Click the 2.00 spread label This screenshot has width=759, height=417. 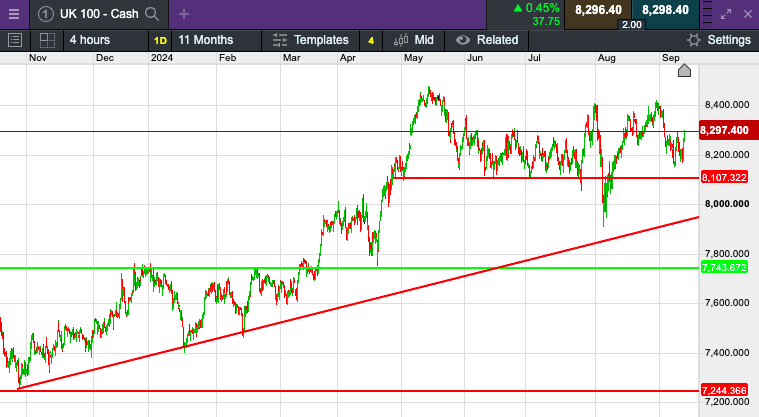pyautogui.click(x=631, y=25)
